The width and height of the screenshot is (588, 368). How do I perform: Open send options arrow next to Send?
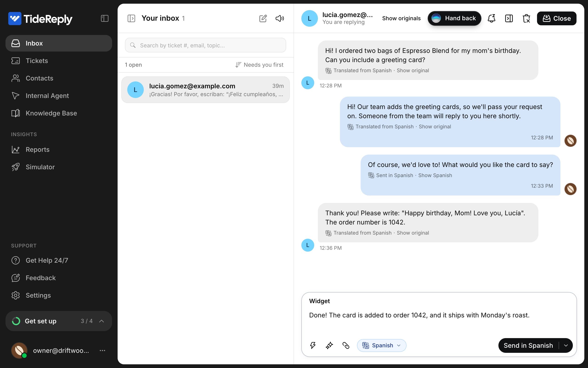(566, 345)
